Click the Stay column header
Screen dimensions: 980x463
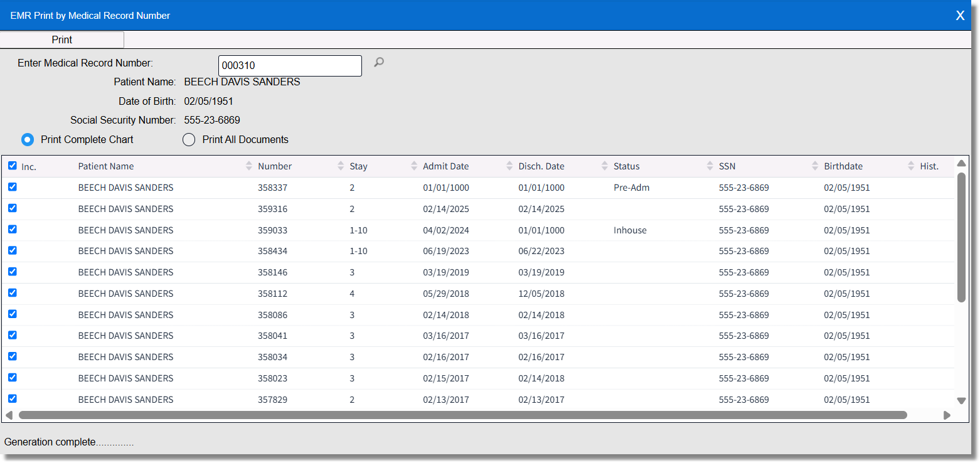click(x=359, y=166)
